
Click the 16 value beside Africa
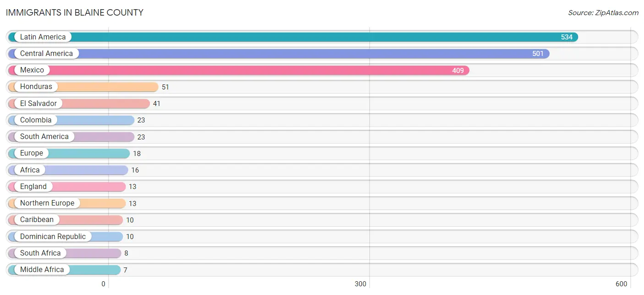tap(135, 170)
